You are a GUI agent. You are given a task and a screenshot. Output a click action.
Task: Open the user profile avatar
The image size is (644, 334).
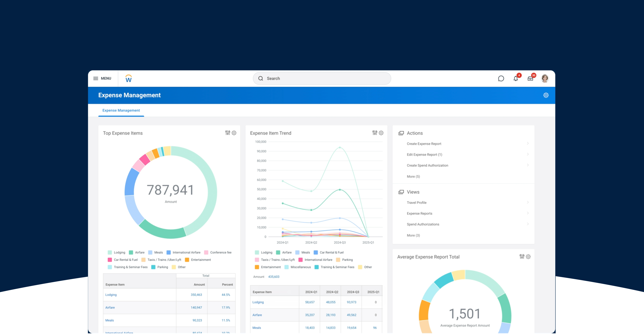(x=545, y=78)
